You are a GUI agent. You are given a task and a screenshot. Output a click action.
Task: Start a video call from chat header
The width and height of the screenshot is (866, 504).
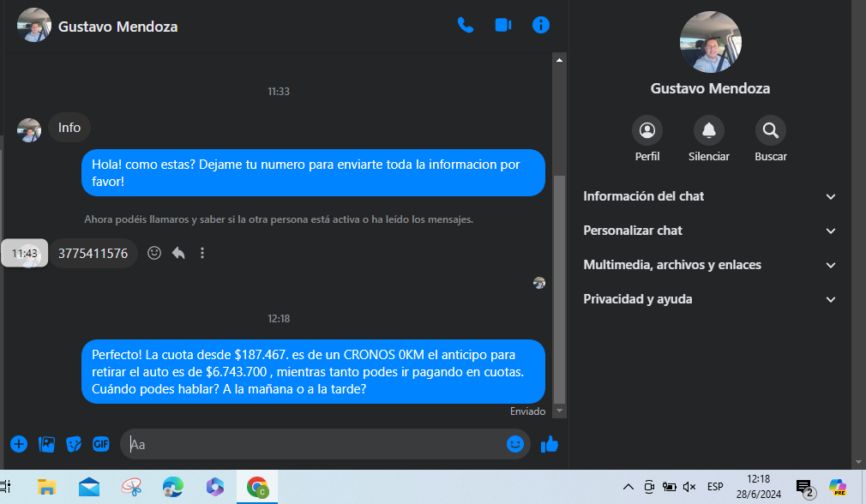(x=503, y=25)
